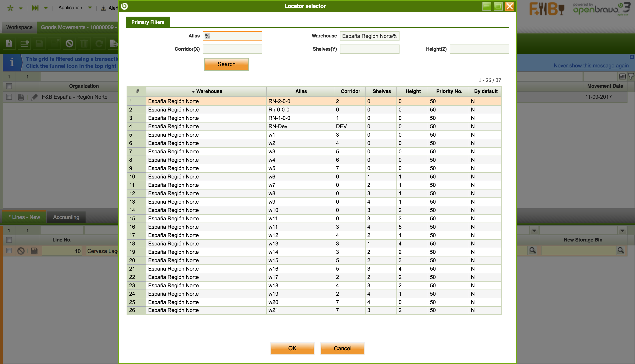Click the pencil edit icon in organization row
This screenshot has height=364, width=635.
34,97
